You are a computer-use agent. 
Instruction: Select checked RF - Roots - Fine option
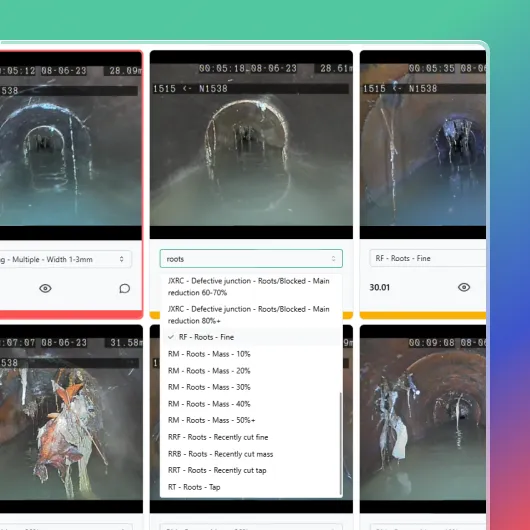click(251, 337)
